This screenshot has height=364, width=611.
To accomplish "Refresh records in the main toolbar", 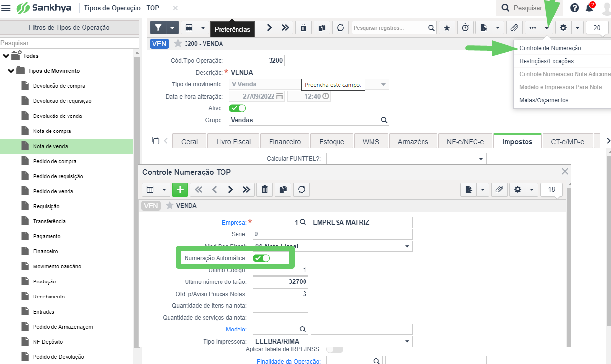I will pyautogui.click(x=340, y=28).
